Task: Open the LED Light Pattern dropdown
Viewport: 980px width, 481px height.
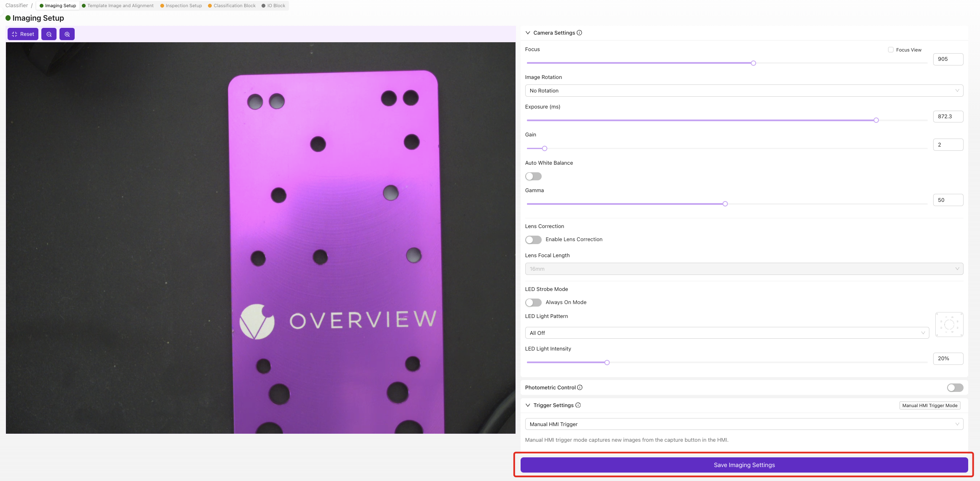Action: tap(726, 333)
